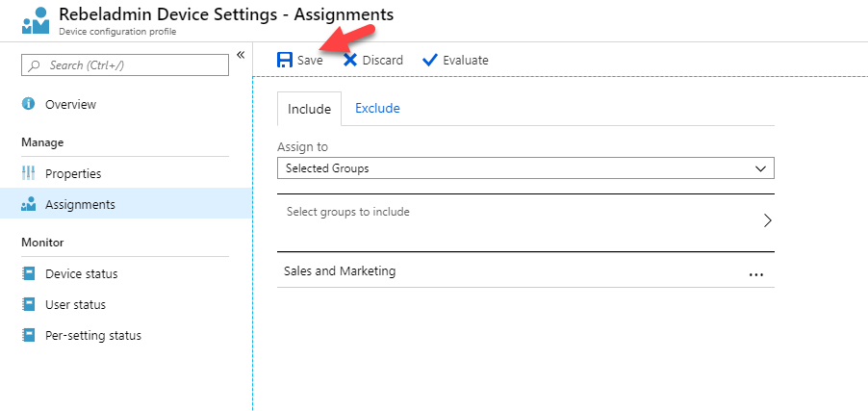Click the Discard X icon

coord(350,60)
